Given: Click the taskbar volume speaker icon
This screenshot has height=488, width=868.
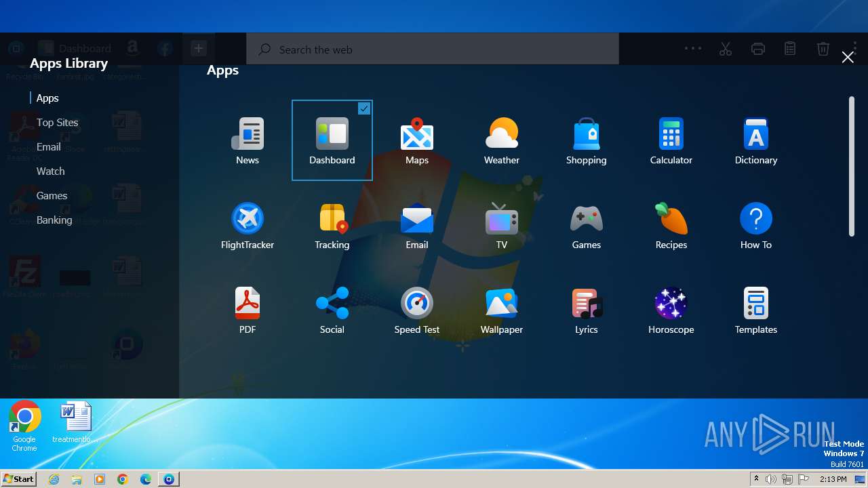Looking at the screenshot, I should click(771, 479).
